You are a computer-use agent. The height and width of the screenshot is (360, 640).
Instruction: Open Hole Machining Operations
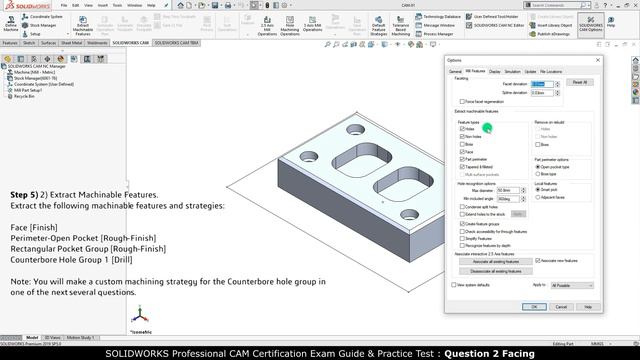tap(290, 26)
